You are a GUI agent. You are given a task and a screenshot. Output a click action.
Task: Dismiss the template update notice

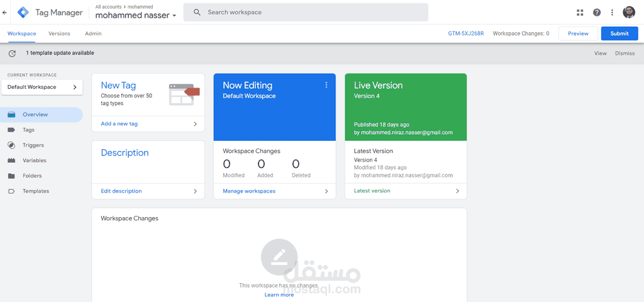pos(625,53)
